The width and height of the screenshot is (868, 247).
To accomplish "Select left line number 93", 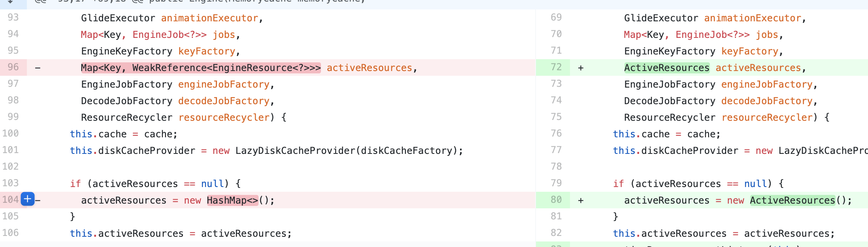I will (x=13, y=17).
